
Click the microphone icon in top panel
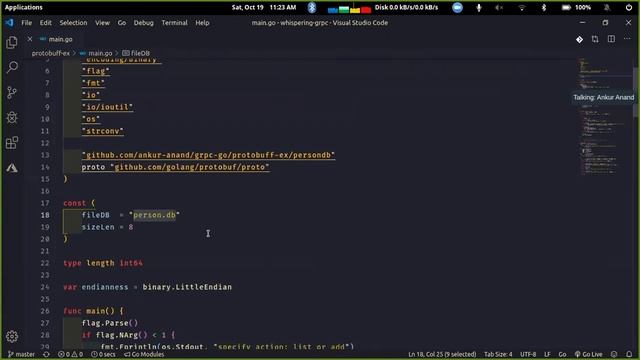[x=479, y=7]
